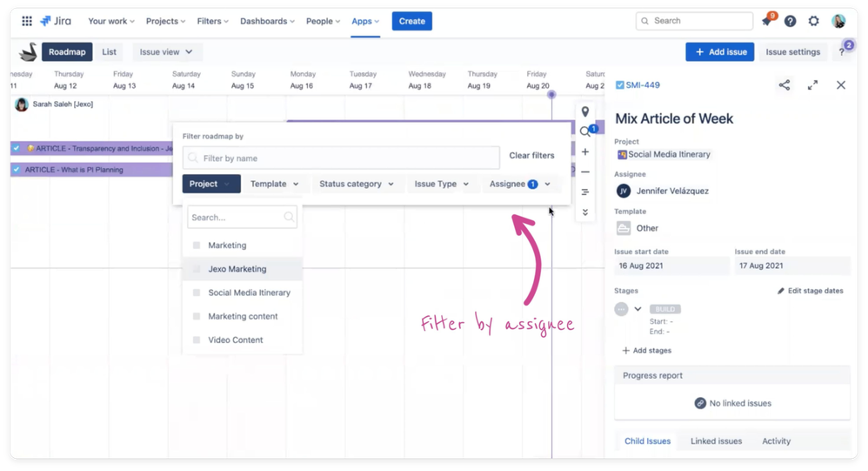This screenshot has height=471, width=868.
Task: Click Clear filters
Action: pyautogui.click(x=531, y=155)
